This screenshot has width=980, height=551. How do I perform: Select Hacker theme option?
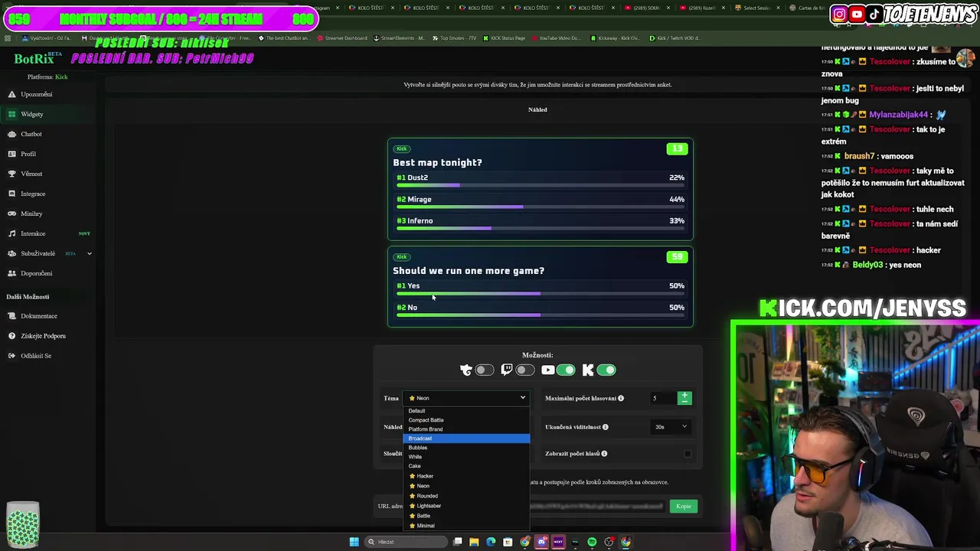466,476
